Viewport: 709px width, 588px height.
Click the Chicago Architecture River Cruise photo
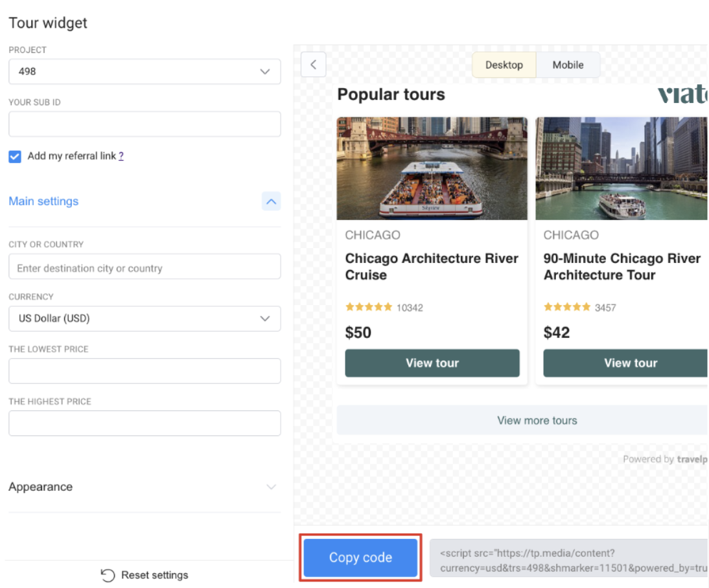coord(432,168)
